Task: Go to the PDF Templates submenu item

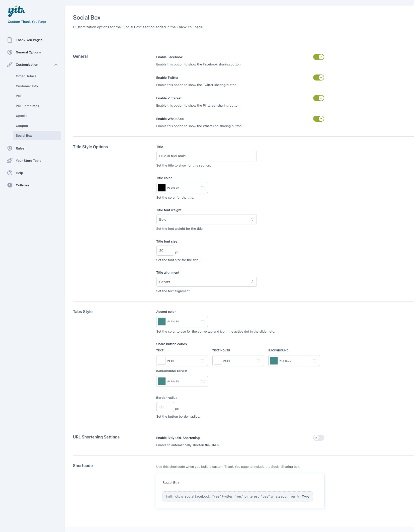Action: click(27, 106)
